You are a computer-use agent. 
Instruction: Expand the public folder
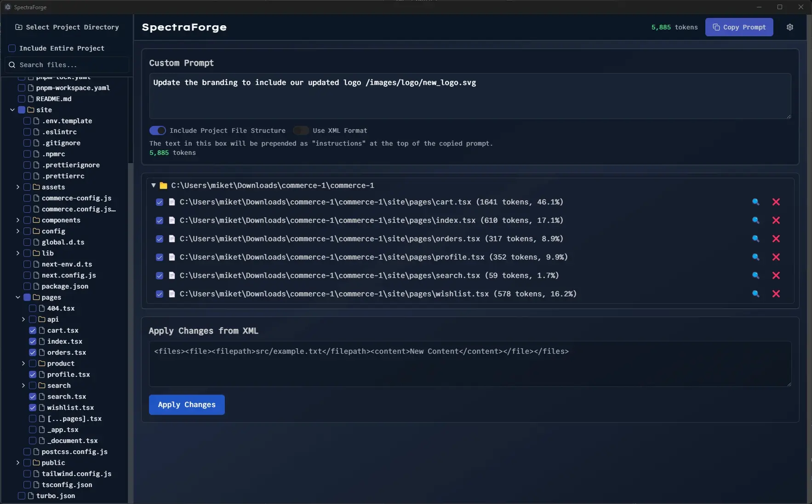[18, 463]
